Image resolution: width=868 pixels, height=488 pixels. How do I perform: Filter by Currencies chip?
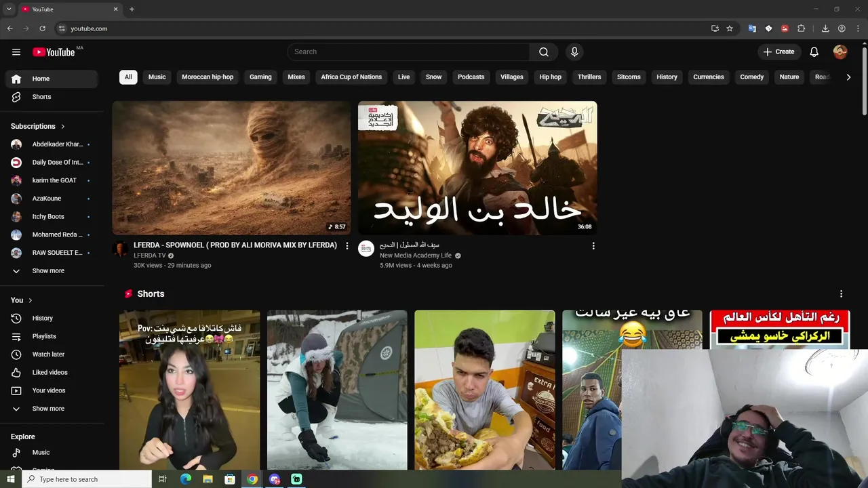709,77
